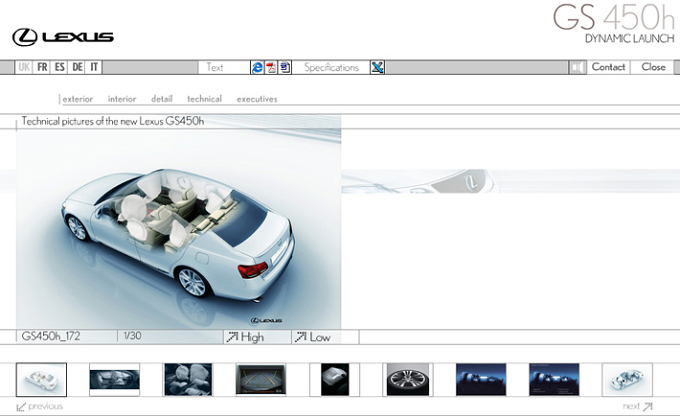Select the Specifications label
Viewport: 680px width, 418px height.
tap(331, 68)
